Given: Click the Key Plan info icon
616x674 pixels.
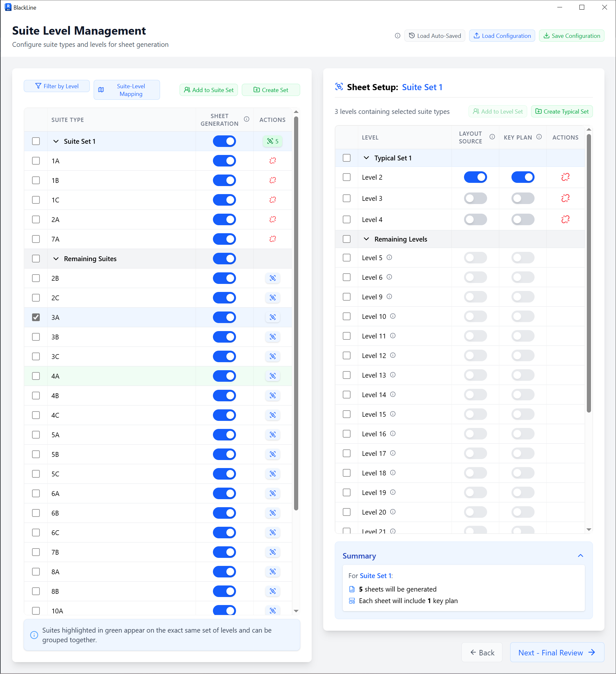Looking at the screenshot, I should click(x=539, y=137).
